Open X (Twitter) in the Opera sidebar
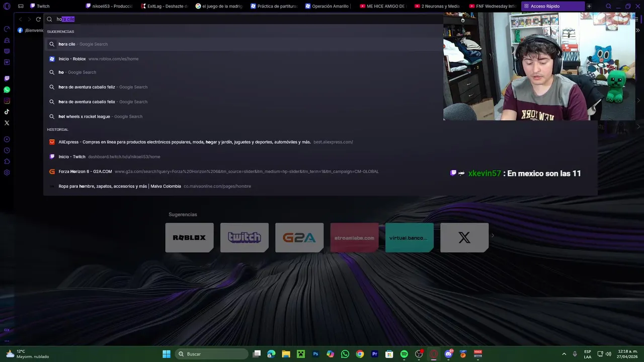 click(7, 123)
